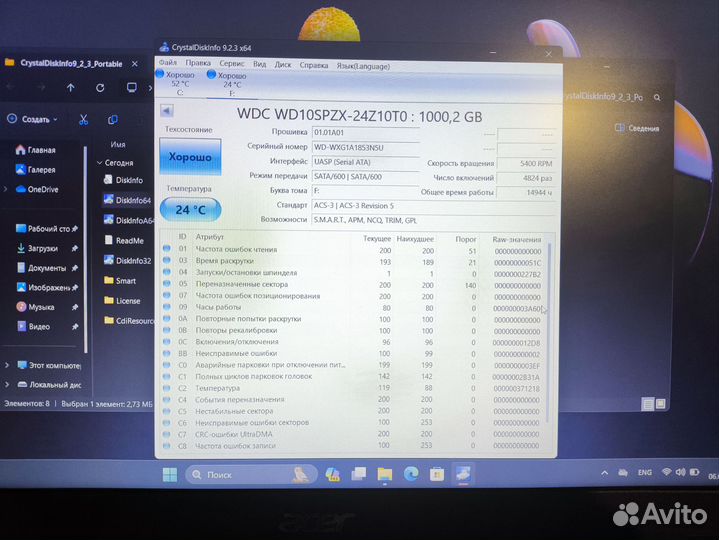
Task: Open the Windows Start button
Action: (x=168, y=474)
